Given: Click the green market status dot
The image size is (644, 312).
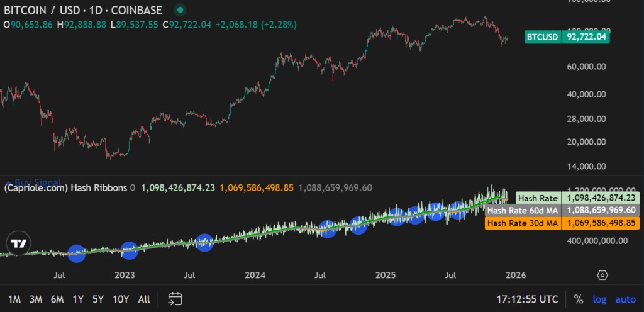Looking at the screenshot, I should point(180,10).
